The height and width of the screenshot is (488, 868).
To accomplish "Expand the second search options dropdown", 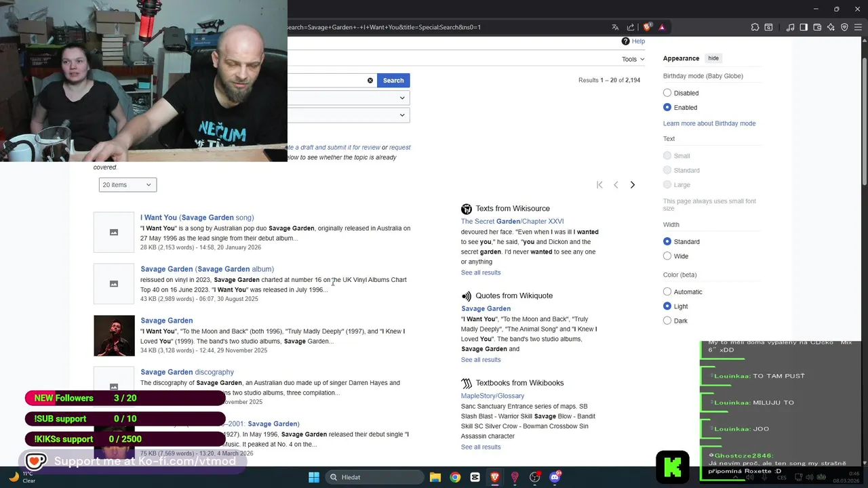I will pyautogui.click(x=349, y=115).
